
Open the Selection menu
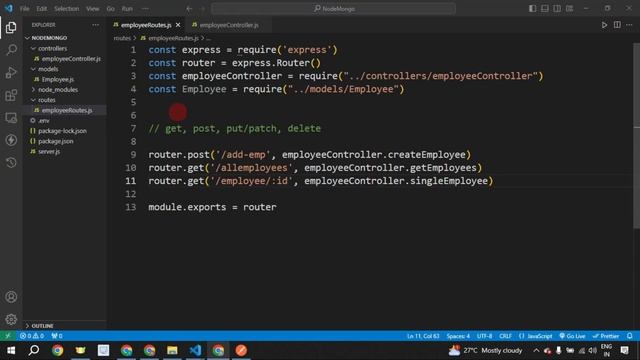pos(67,9)
